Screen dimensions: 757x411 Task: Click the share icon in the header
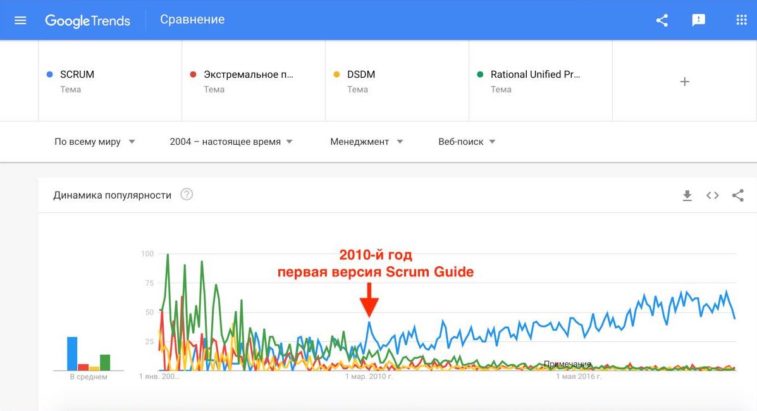click(661, 20)
